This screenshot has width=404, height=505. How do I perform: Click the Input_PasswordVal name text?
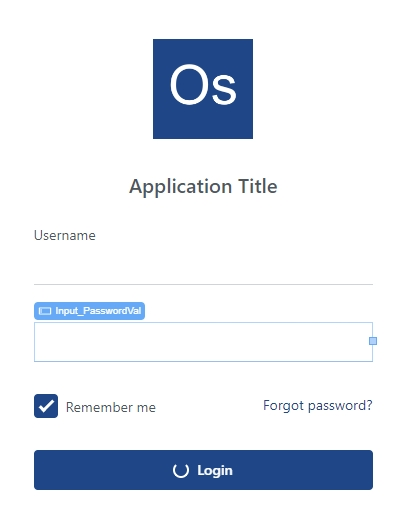[x=98, y=311]
